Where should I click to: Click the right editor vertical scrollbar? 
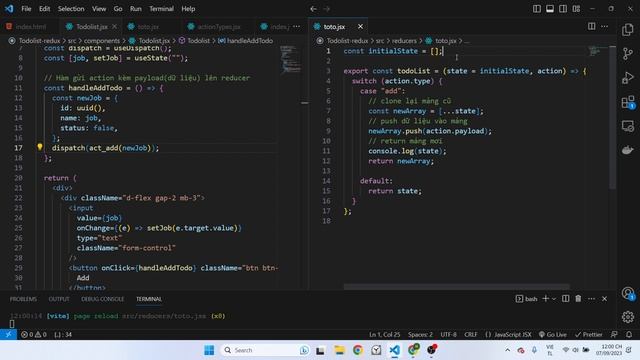[612, 118]
